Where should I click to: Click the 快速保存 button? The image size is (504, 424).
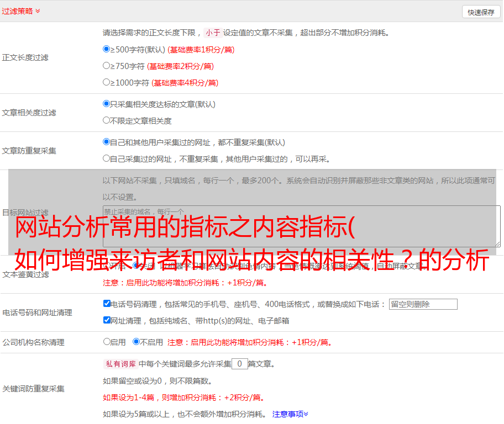(481, 12)
